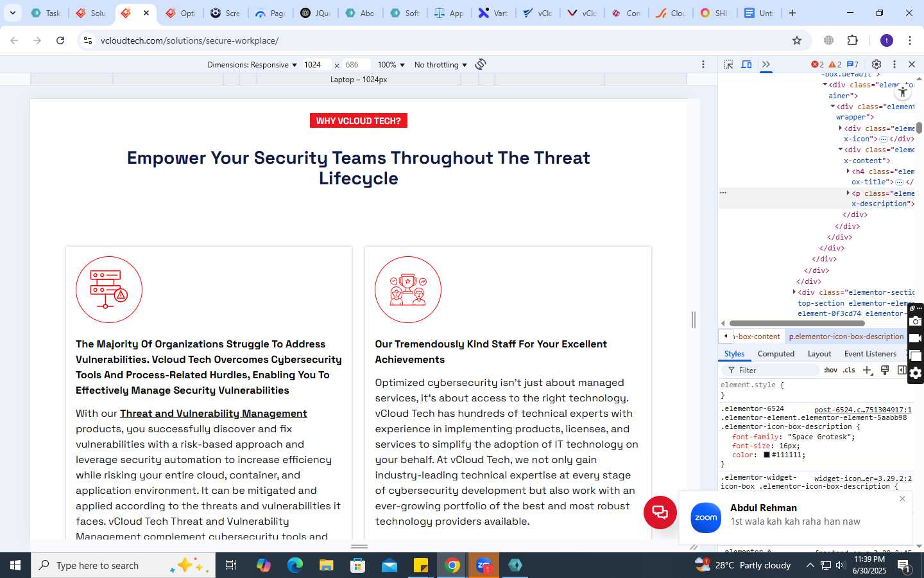Toggle the device toolbar icon in DevTools

[747, 64]
